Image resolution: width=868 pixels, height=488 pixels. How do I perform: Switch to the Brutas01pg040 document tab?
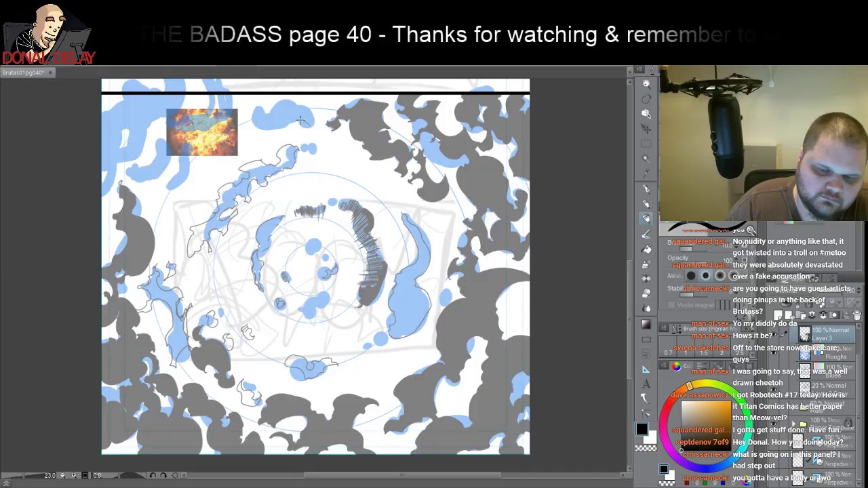click(x=24, y=73)
